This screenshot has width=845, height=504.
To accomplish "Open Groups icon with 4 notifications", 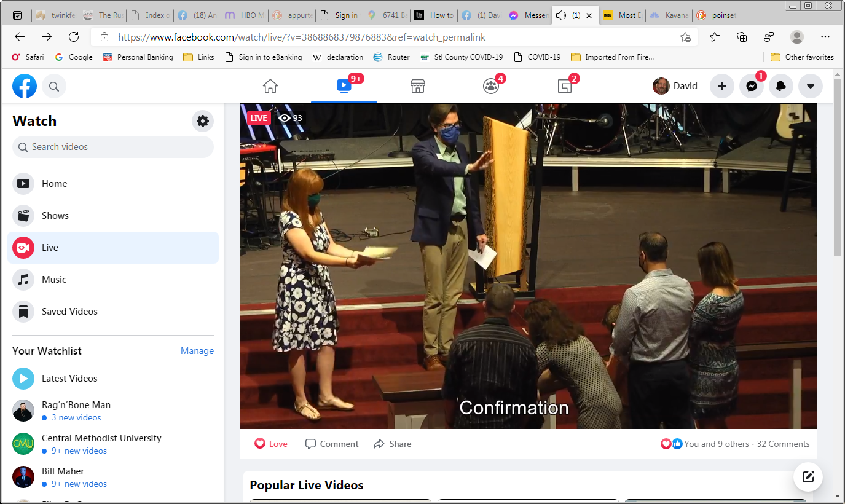I will pyautogui.click(x=491, y=86).
